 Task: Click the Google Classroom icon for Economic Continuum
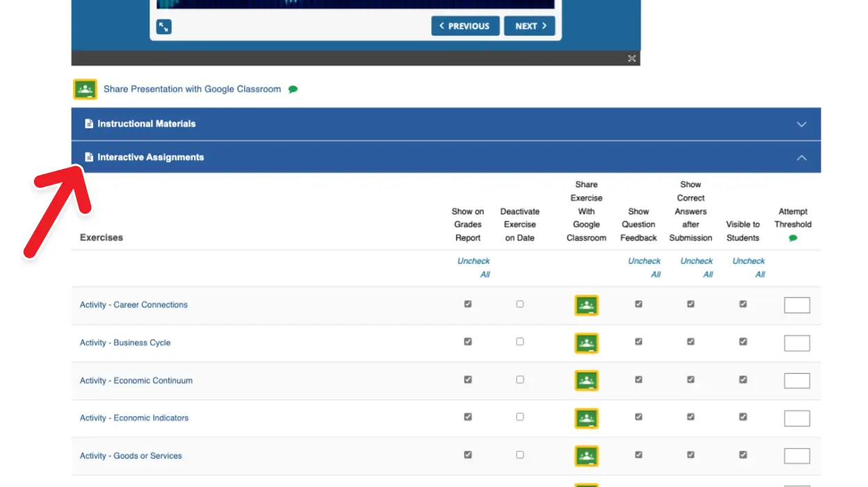point(586,381)
